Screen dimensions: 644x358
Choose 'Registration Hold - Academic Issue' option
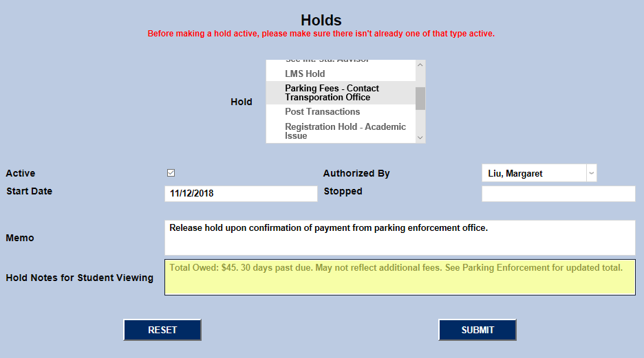pyautogui.click(x=345, y=131)
